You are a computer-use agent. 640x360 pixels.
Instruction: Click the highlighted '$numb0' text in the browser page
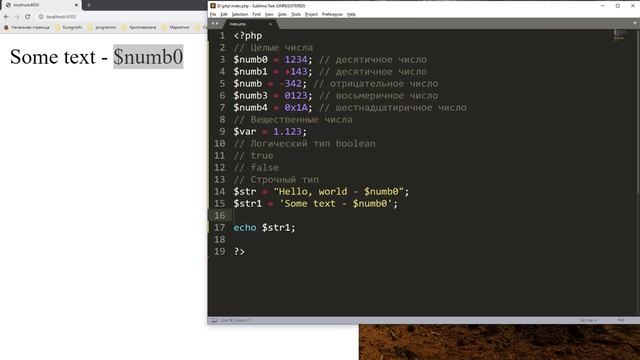point(148,57)
